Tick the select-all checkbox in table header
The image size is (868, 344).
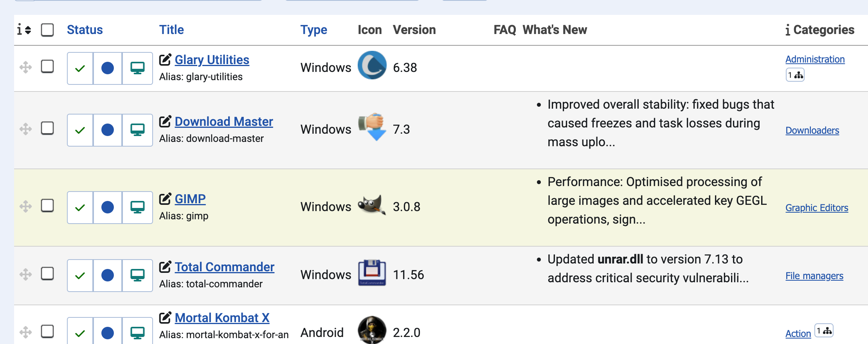pyautogui.click(x=47, y=30)
